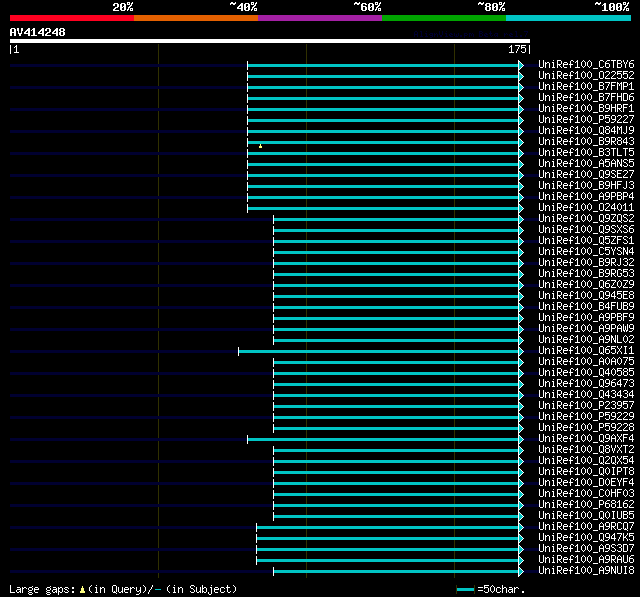Click the UniRef100_A9PBF9 label
The width and height of the screenshot is (640, 597).
point(586,318)
